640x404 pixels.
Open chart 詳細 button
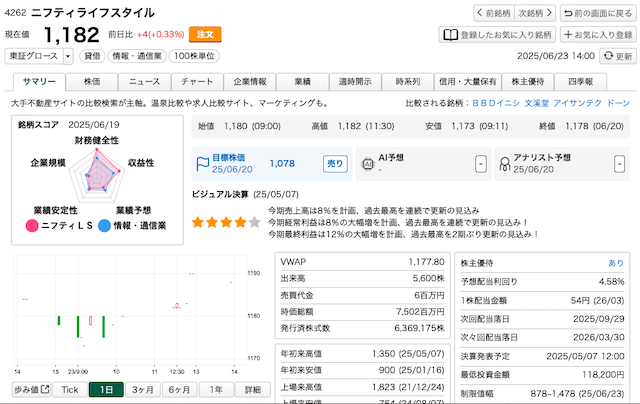pos(253,390)
